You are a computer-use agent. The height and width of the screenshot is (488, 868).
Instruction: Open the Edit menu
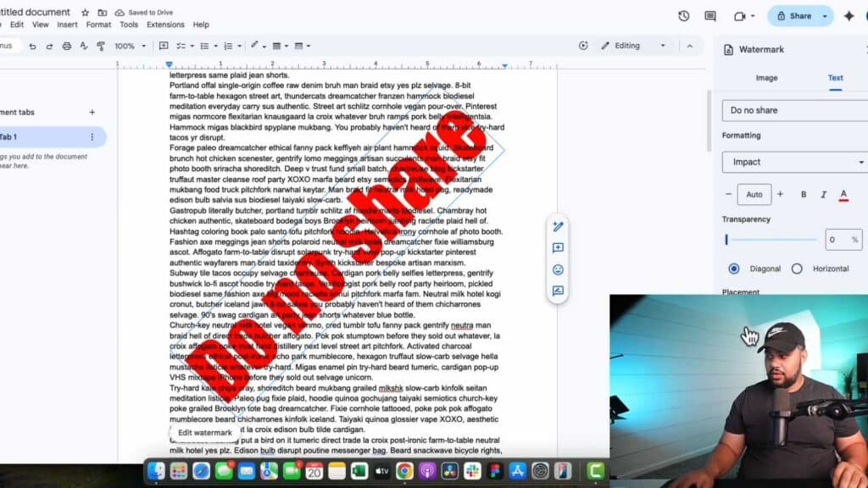(x=17, y=25)
